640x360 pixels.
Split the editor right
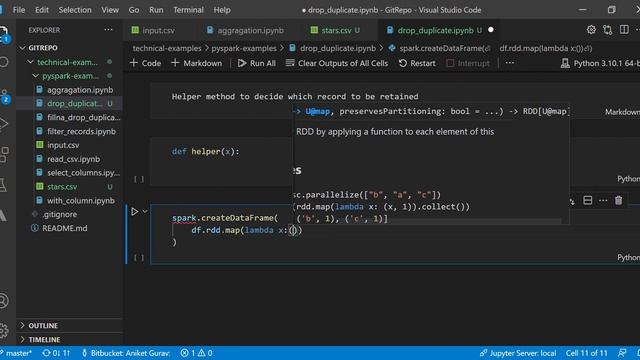[x=624, y=30]
